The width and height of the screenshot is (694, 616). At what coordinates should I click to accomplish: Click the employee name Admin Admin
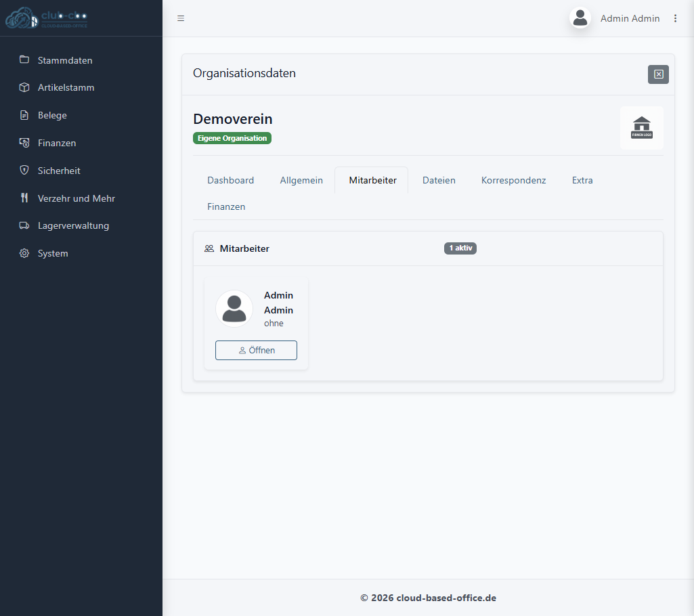[x=278, y=303]
